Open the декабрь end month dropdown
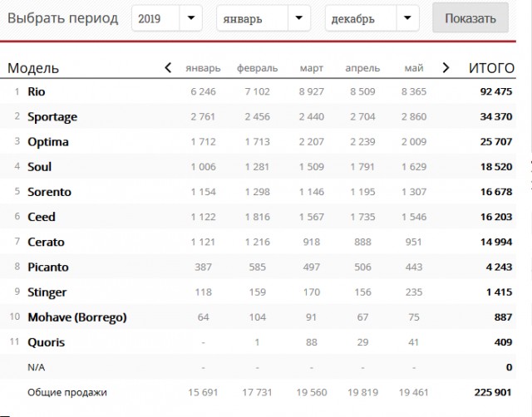 click(x=372, y=18)
